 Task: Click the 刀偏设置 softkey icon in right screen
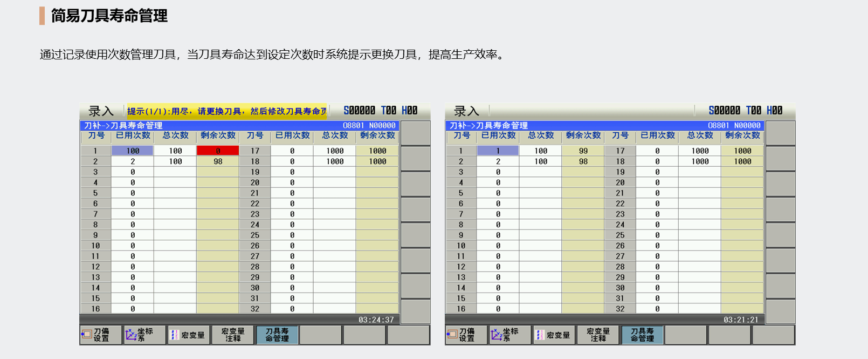(x=452, y=335)
